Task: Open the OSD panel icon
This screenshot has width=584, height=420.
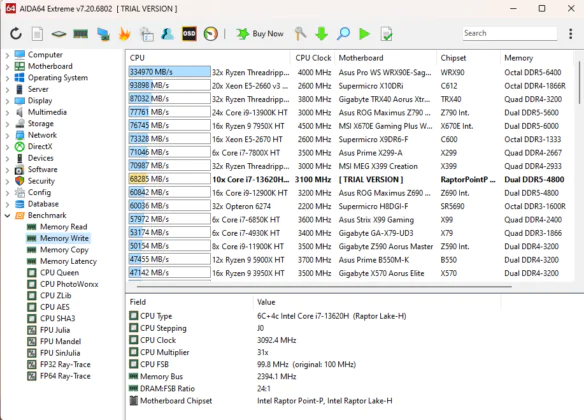Action: click(x=189, y=34)
